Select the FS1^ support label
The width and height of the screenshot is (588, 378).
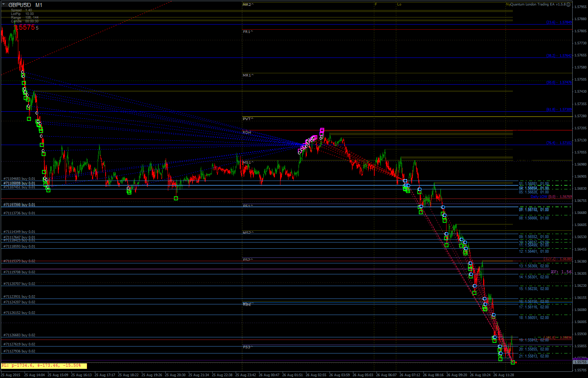tap(248, 206)
